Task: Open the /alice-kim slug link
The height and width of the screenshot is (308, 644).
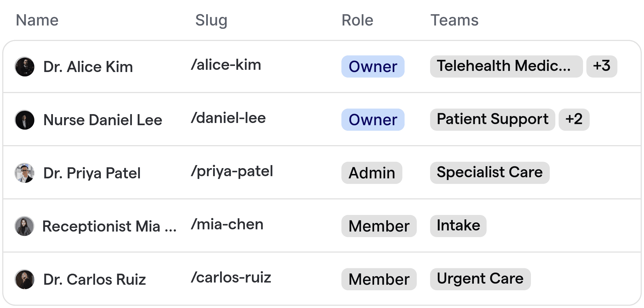Action: (226, 65)
